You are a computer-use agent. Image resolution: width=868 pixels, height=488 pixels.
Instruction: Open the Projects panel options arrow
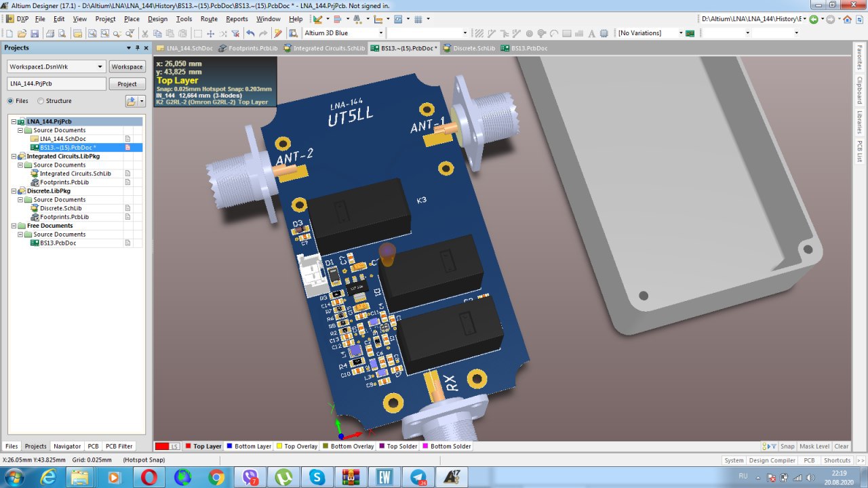pyautogui.click(x=129, y=48)
